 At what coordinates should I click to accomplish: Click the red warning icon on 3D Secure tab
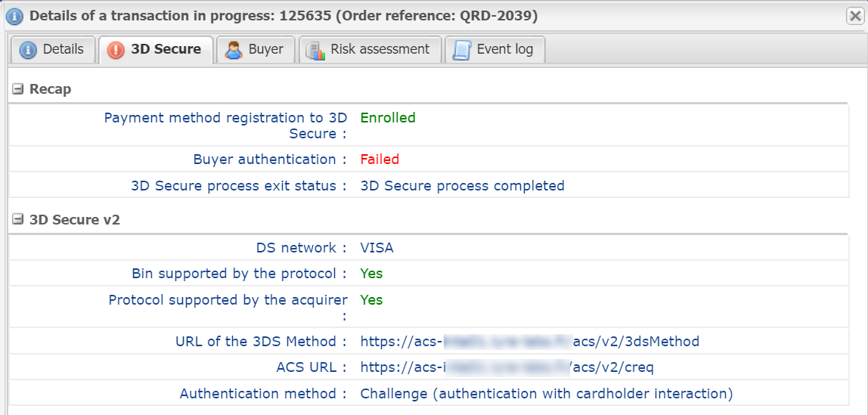(x=116, y=50)
